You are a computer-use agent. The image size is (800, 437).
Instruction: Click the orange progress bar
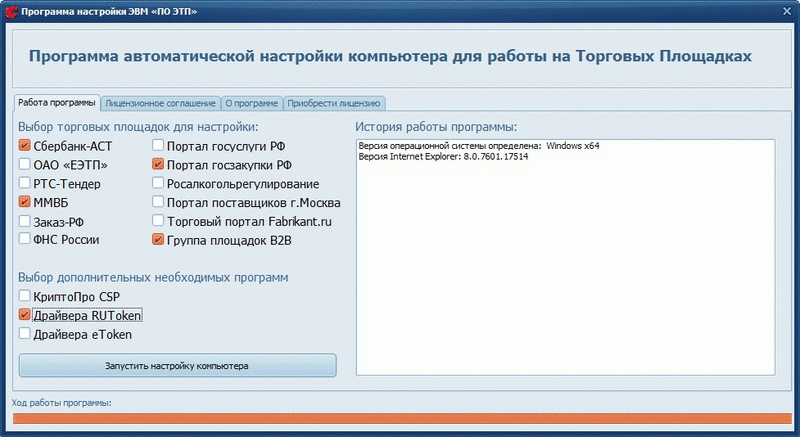point(402,419)
